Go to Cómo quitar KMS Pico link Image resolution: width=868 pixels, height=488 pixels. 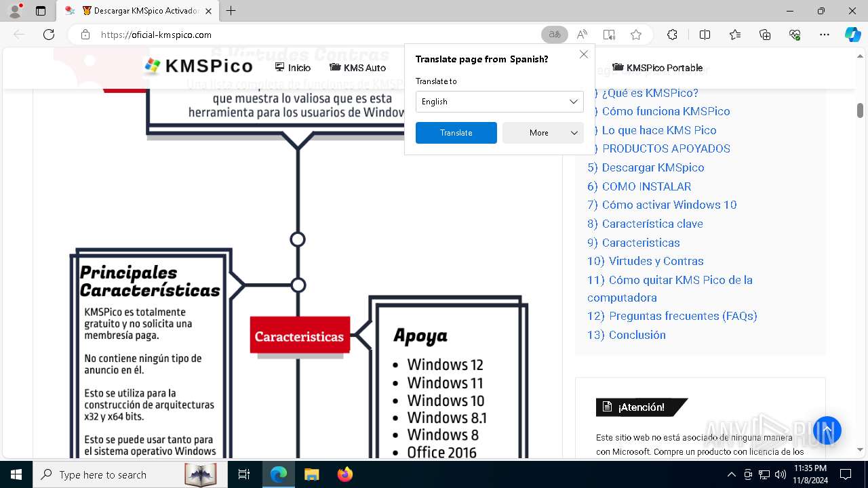click(x=670, y=289)
